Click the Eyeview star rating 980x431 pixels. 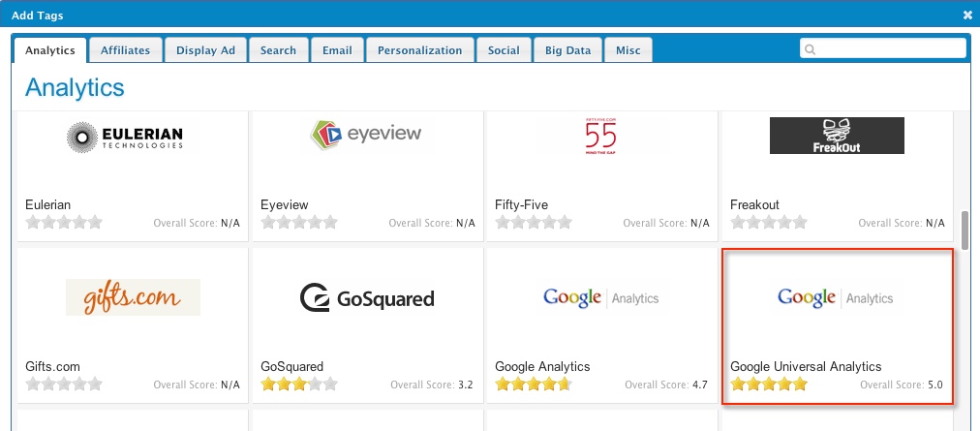pos(299,222)
